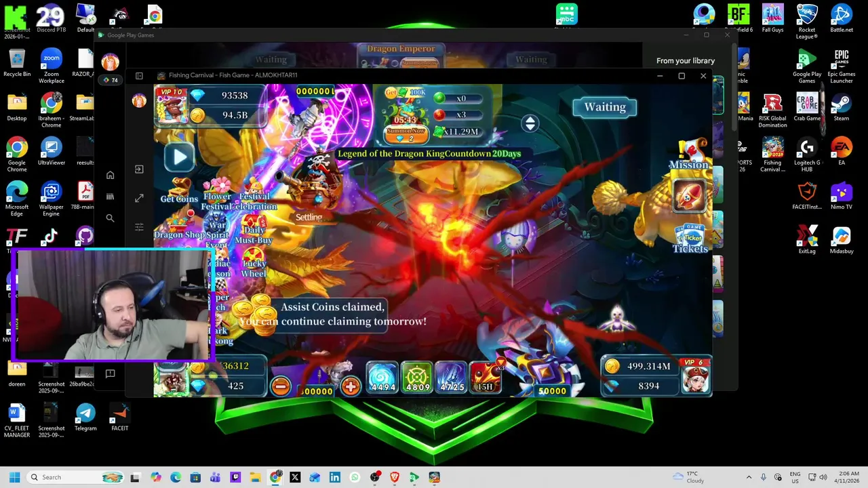868x488 pixels.
Task: Activate the lightning skill 4725
Action: [x=451, y=378]
